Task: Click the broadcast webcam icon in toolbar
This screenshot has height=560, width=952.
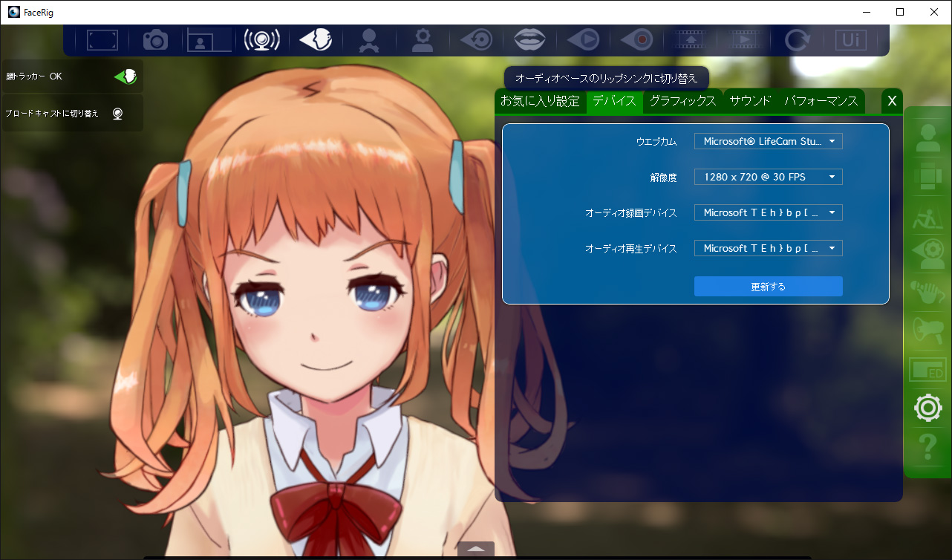Action: click(262, 40)
